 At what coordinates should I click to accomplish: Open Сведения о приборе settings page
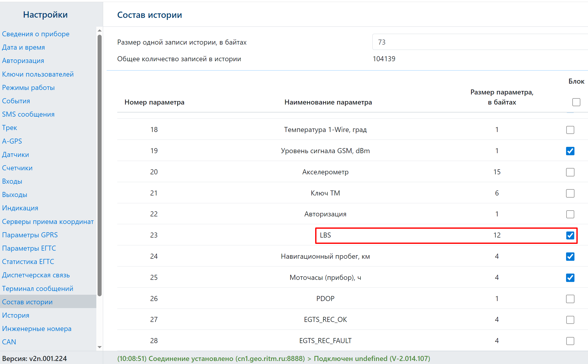click(x=36, y=34)
